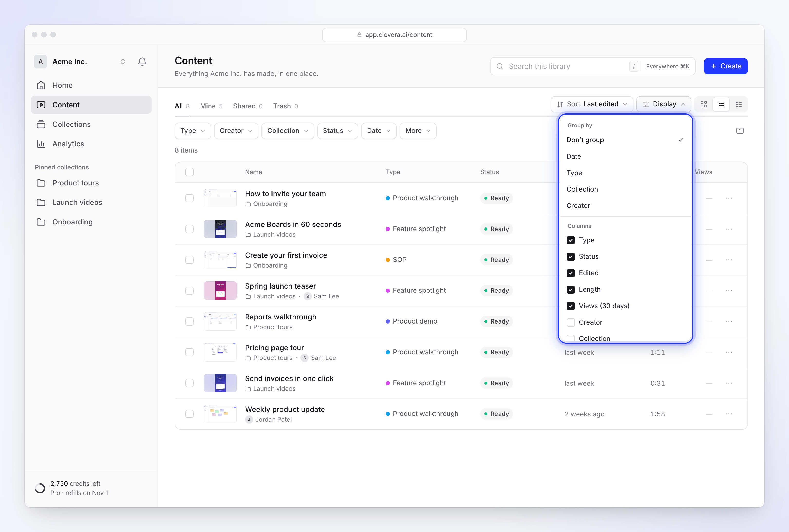Image resolution: width=789 pixels, height=532 pixels.
Task: Open the Creator filter dropdown
Action: pos(236,131)
